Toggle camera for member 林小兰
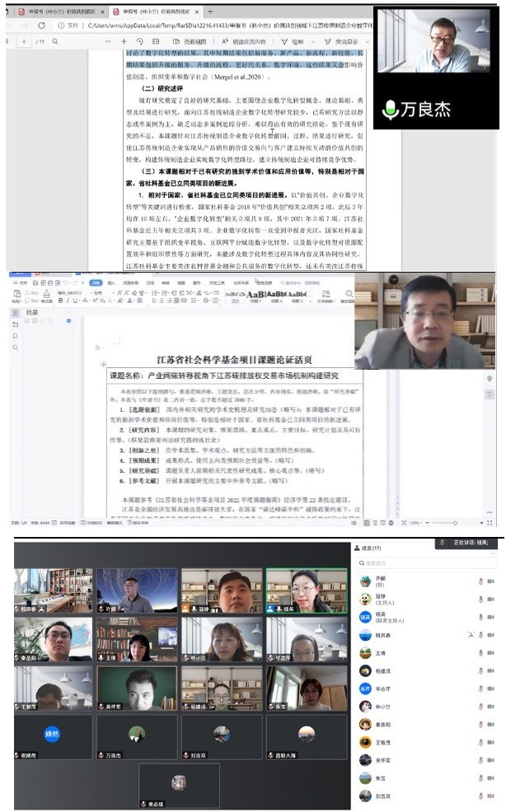 click(x=491, y=706)
